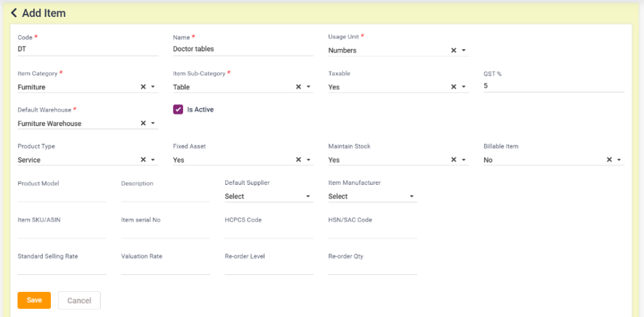This screenshot has width=644, height=317.
Task: Click the Standard Selling Rate field
Action: 62,269
